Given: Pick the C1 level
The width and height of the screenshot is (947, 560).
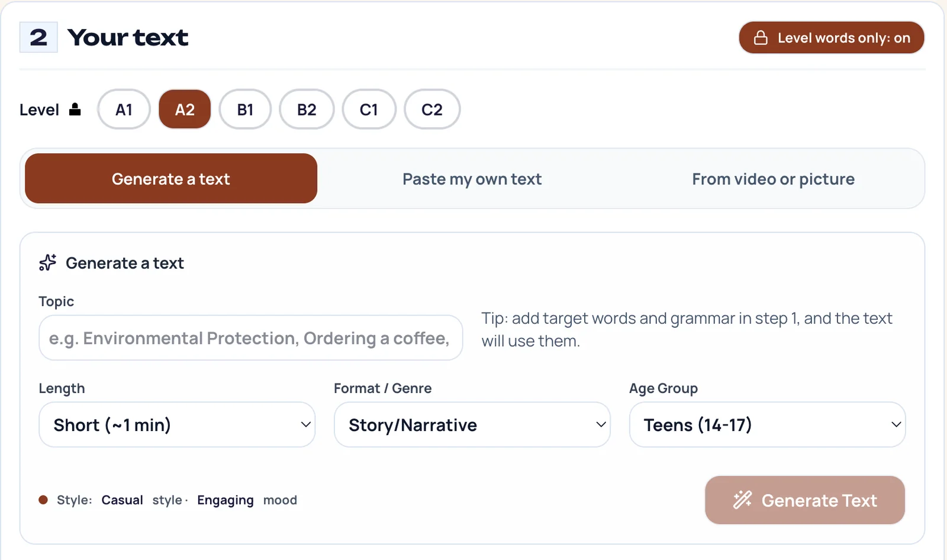Looking at the screenshot, I should (369, 110).
